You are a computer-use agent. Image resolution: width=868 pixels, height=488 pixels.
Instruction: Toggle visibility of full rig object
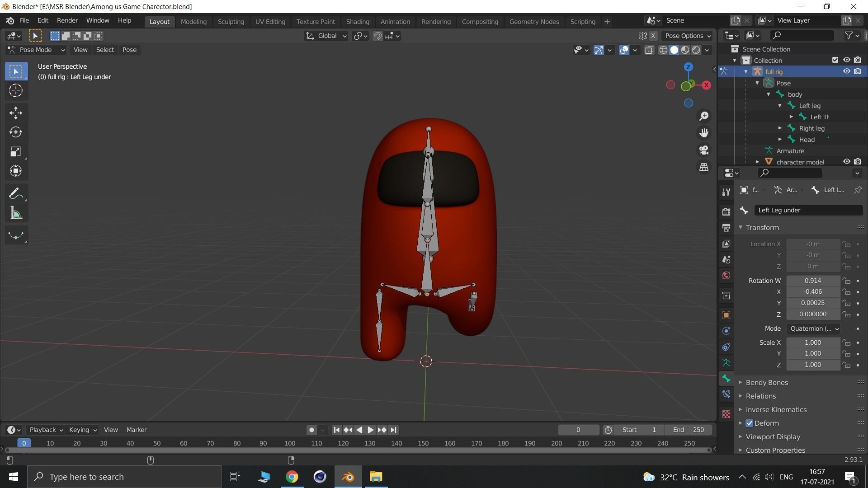(x=846, y=71)
